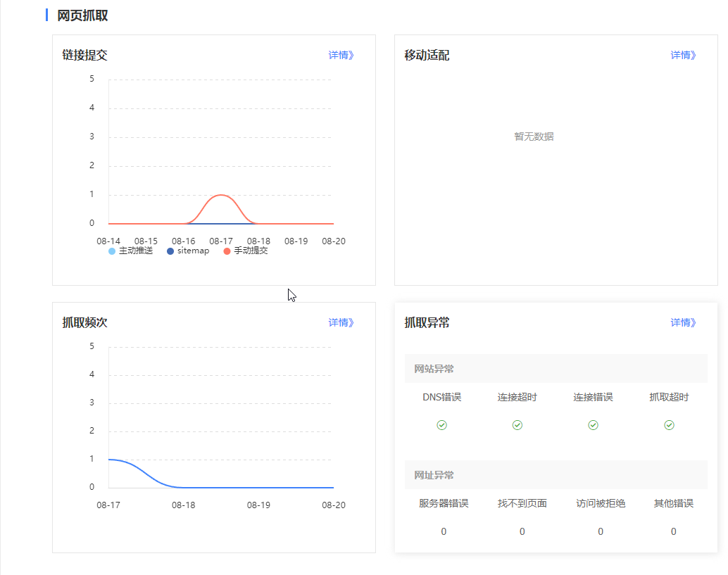Viewport: 728px width, 575px height.
Task: Click the 服务器错误 count value
Action: pos(444,531)
